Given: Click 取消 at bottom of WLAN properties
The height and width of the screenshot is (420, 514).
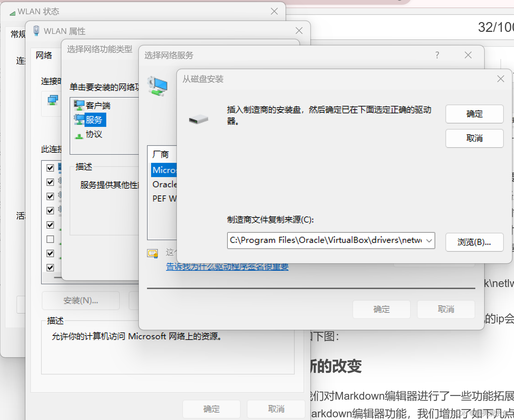Looking at the screenshot, I should (276, 409).
